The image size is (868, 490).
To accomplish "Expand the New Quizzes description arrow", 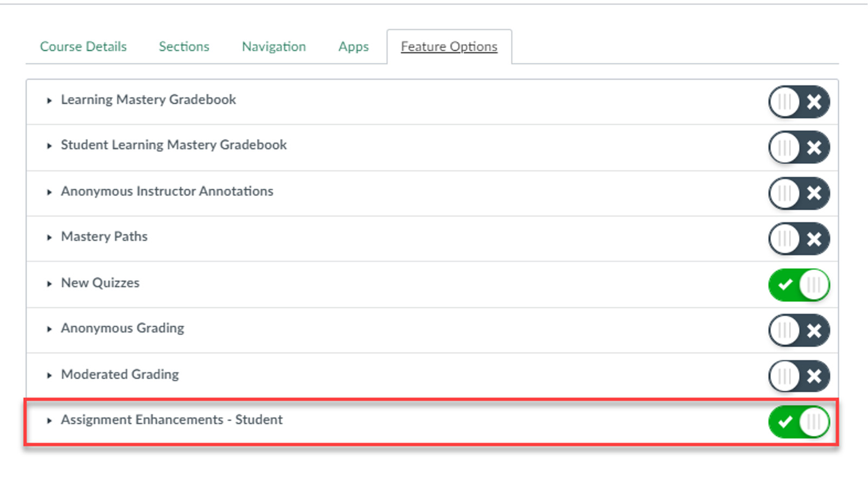I will (49, 284).
